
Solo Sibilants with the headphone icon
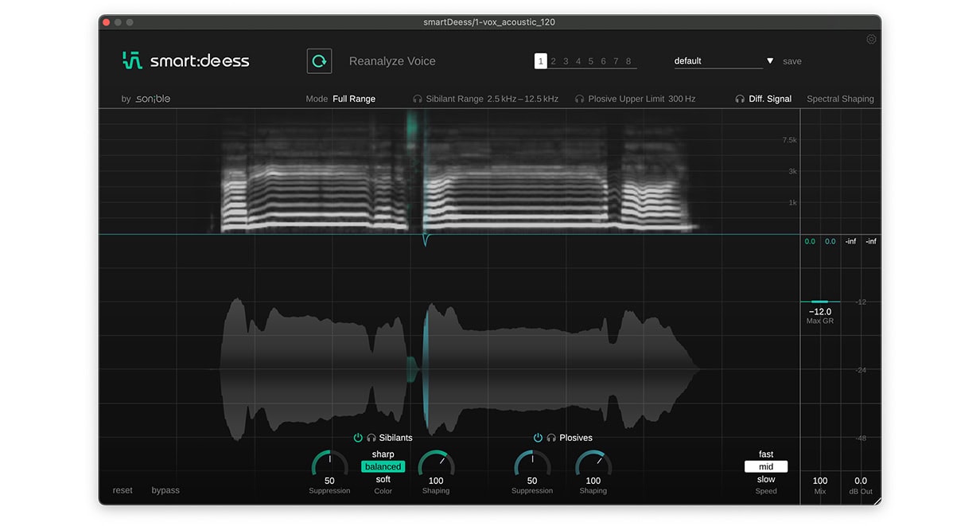371,438
